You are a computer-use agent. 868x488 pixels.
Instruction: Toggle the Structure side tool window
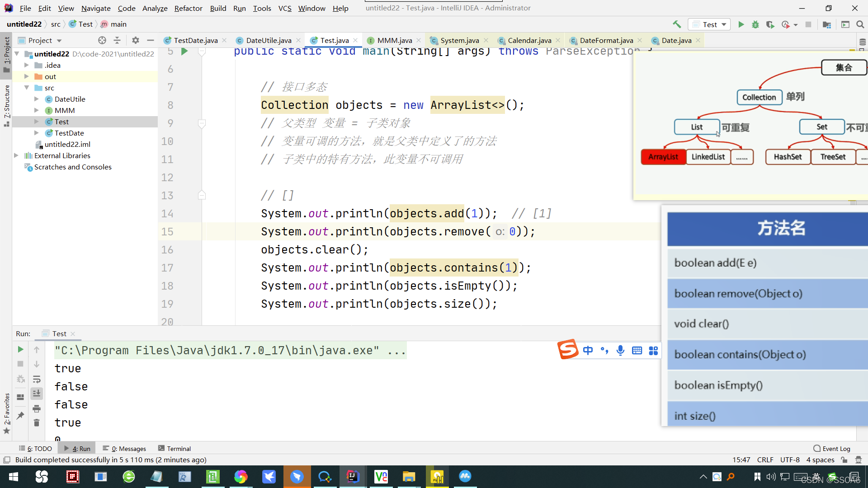point(6,105)
